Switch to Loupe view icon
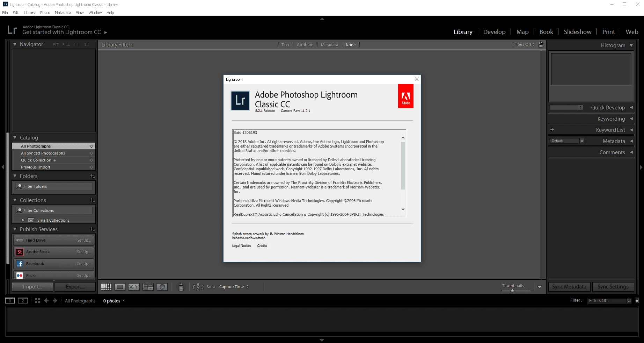 pyautogui.click(x=120, y=287)
